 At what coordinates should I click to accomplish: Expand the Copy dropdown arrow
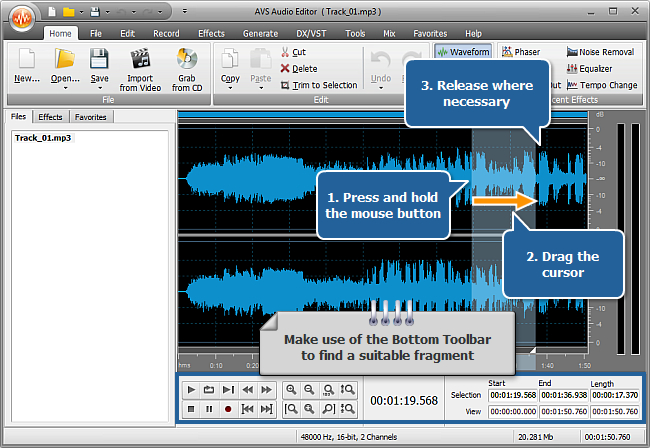pyautogui.click(x=230, y=88)
